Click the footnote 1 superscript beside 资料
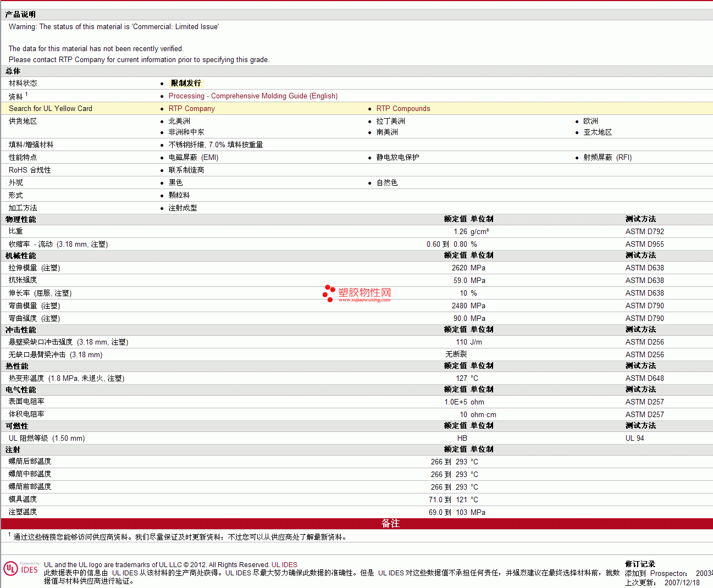Screen dimensions: 713x588 [26, 94]
